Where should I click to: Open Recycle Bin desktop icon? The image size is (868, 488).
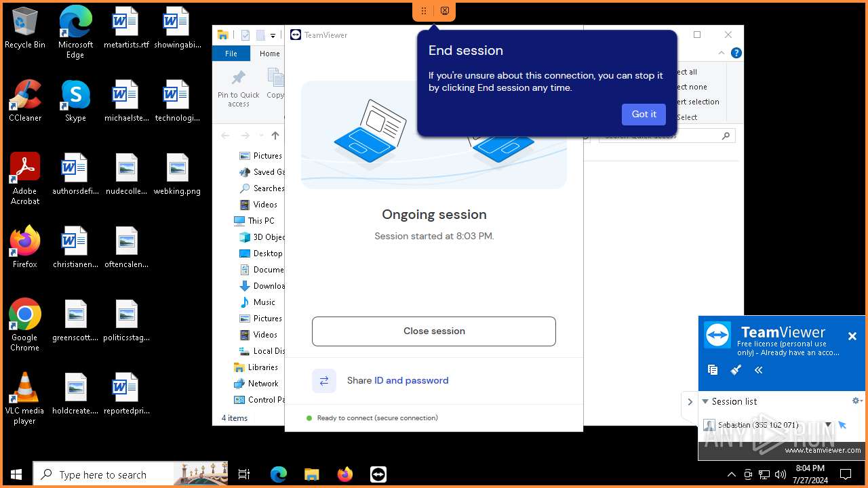[25, 28]
